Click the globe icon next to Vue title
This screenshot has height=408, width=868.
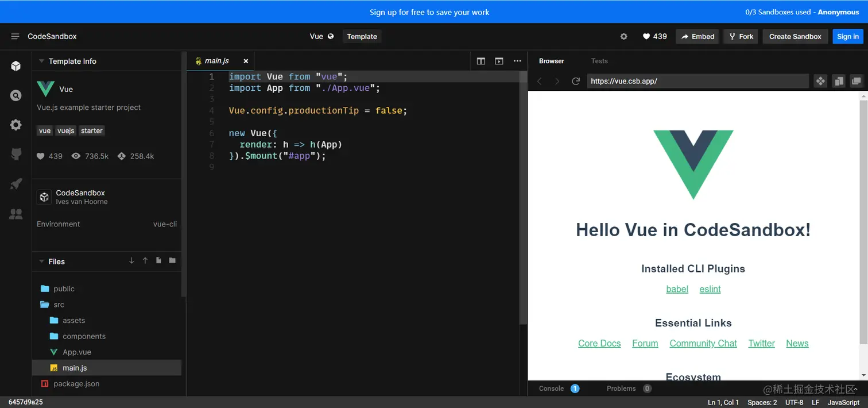click(331, 36)
